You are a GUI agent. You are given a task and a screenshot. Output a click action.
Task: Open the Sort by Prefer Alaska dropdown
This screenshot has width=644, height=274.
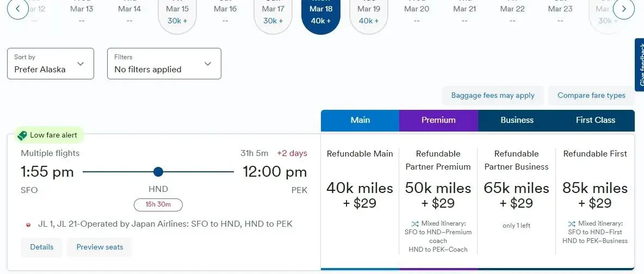click(51, 64)
